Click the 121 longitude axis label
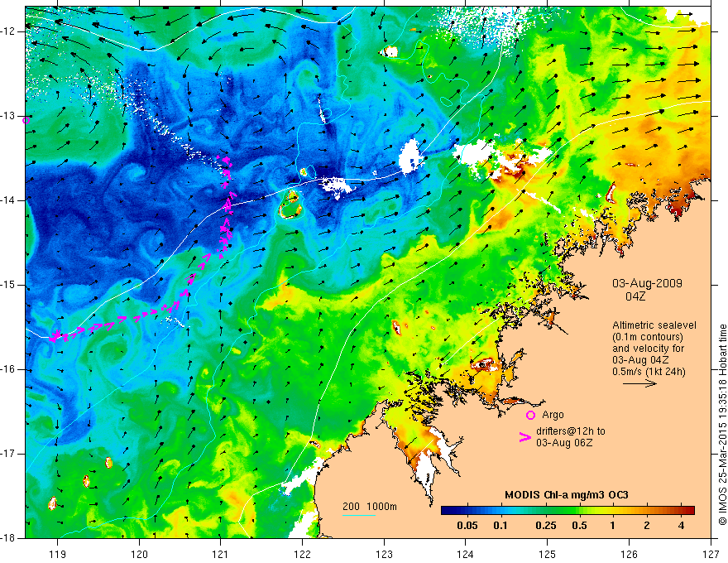This screenshot has width=728, height=563. 221,554
